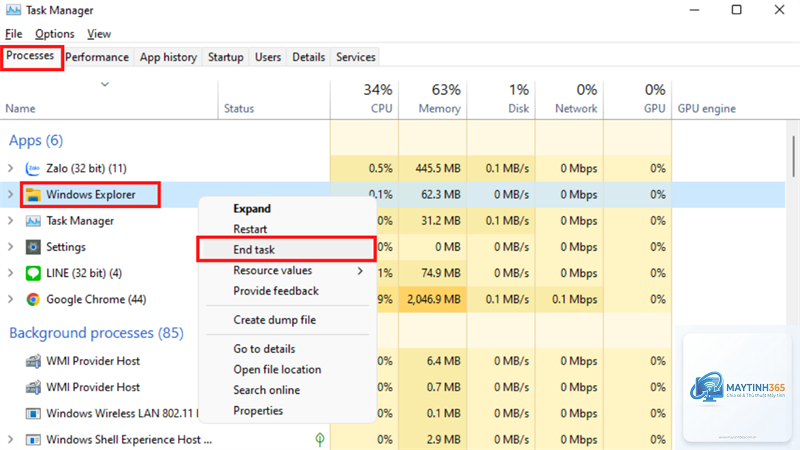Expand the Windows Explorer row chevron

pos(10,194)
